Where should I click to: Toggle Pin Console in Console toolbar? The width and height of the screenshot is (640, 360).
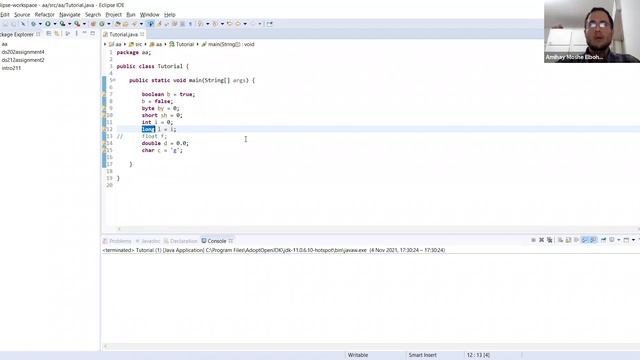604,240
